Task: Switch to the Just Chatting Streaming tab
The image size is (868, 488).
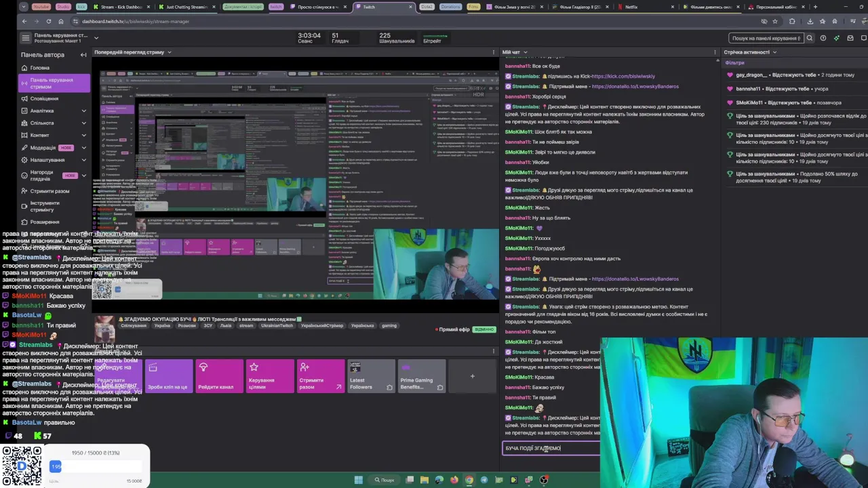Action: pyautogui.click(x=187, y=7)
